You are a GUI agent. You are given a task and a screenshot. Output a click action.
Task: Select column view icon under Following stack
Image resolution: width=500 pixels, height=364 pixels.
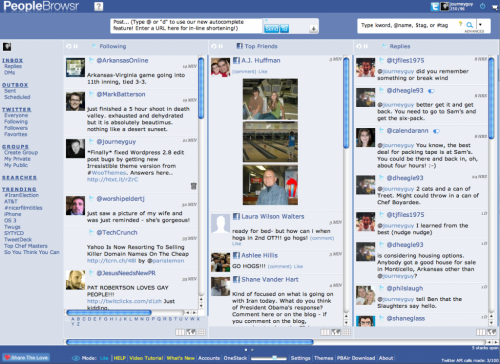pyautogui.click(x=180, y=332)
